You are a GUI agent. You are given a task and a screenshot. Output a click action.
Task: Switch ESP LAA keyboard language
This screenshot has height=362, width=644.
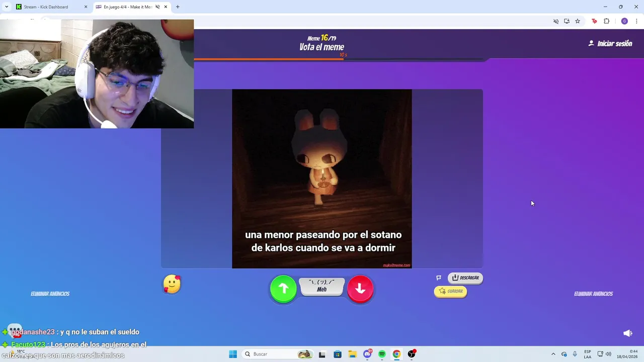point(588,354)
